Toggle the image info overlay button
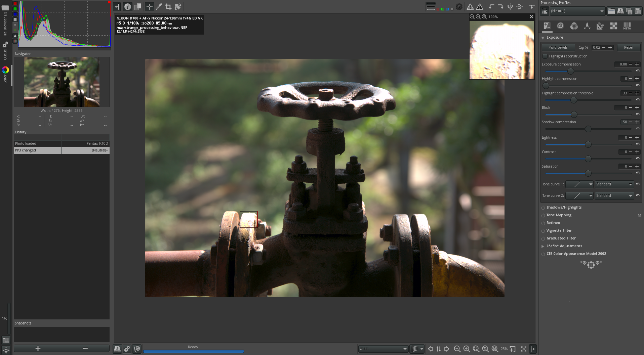 pos(127,7)
